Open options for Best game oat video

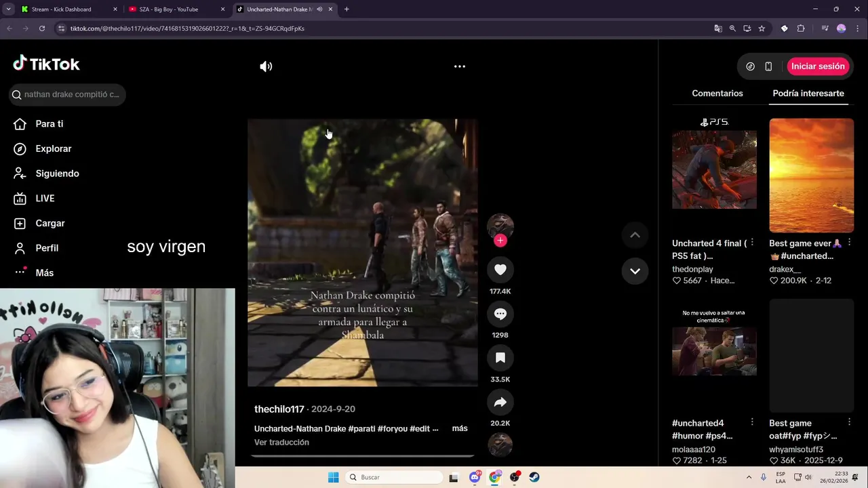(x=849, y=422)
